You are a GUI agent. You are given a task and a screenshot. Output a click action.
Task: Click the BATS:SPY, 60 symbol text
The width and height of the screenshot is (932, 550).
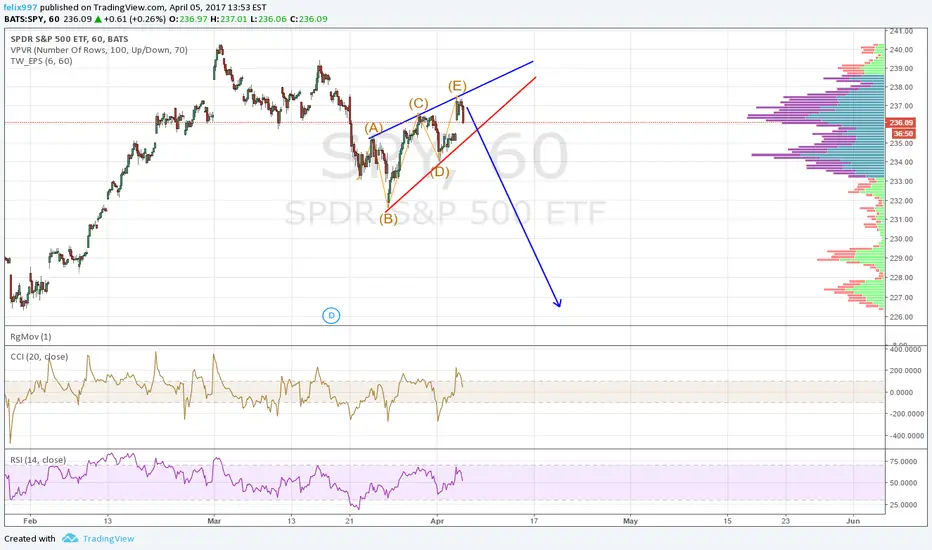pyautogui.click(x=32, y=19)
